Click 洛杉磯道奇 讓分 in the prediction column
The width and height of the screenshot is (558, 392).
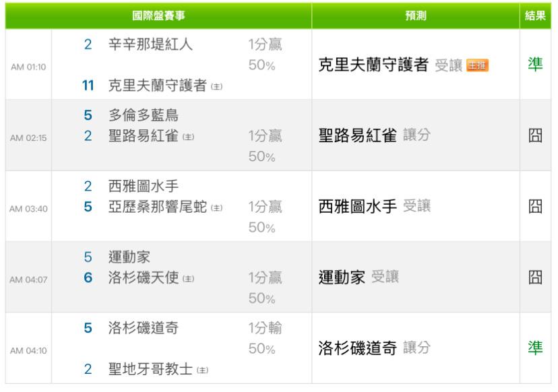point(374,348)
